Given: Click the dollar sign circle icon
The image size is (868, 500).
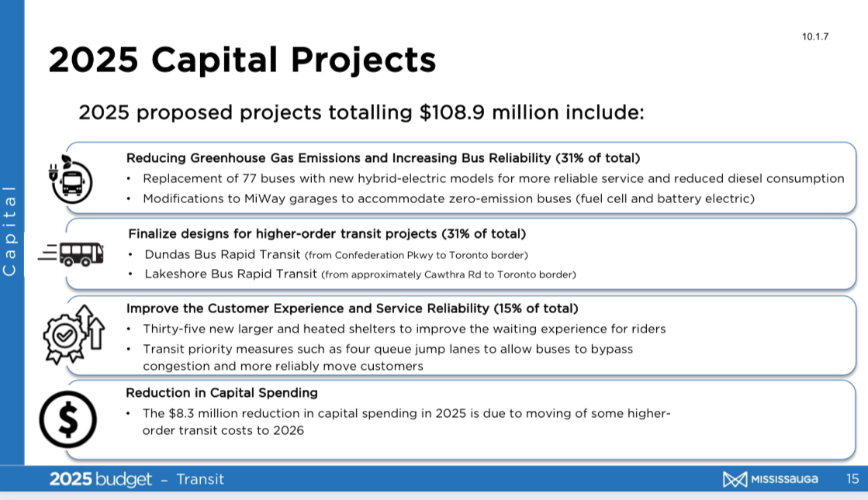Looking at the screenshot, I should [68, 420].
